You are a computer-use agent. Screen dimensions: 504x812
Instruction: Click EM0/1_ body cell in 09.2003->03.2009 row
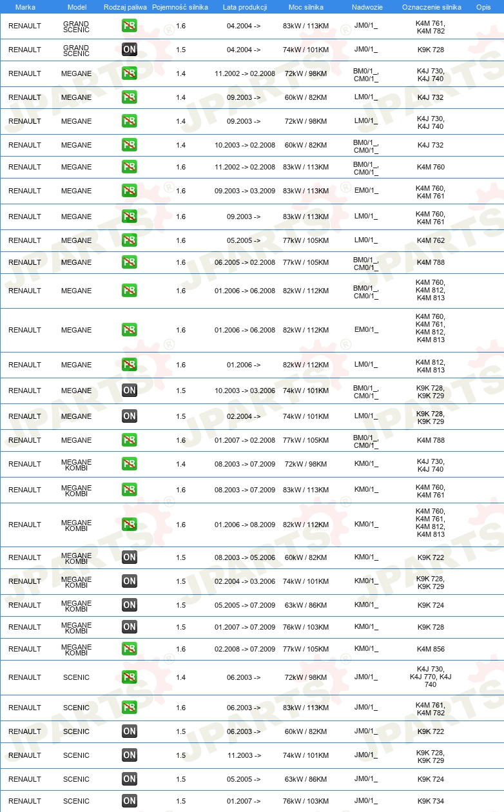pos(366,191)
